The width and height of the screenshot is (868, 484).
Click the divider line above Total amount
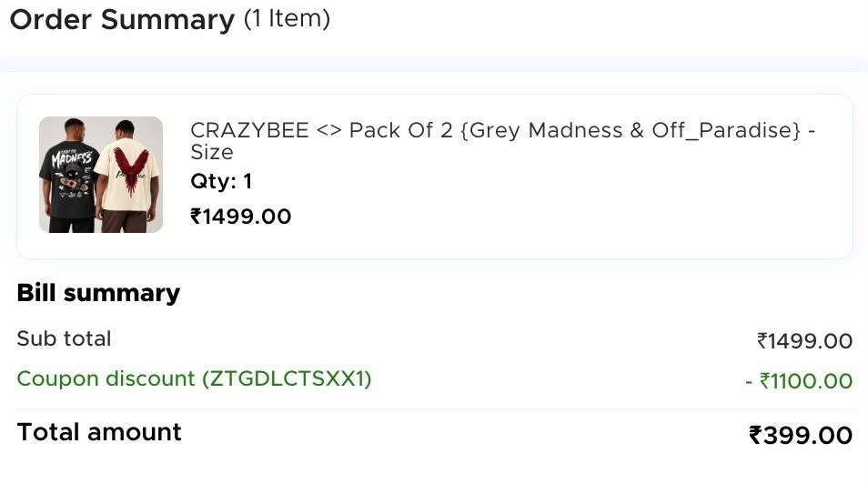pos(435,409)
